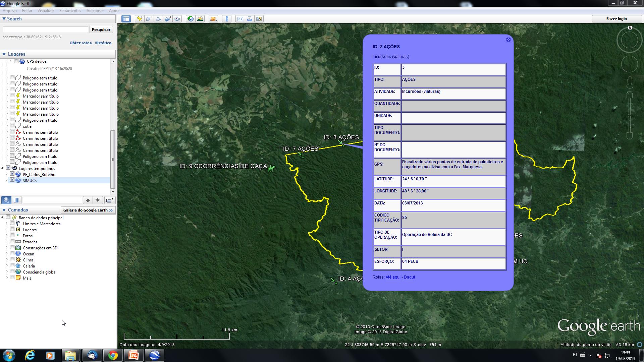The width and height of the screenshot is (644, 362).
Task: Enable the Fotos layer checkbox
Action: pyautogui.click(x=12, y=235)
